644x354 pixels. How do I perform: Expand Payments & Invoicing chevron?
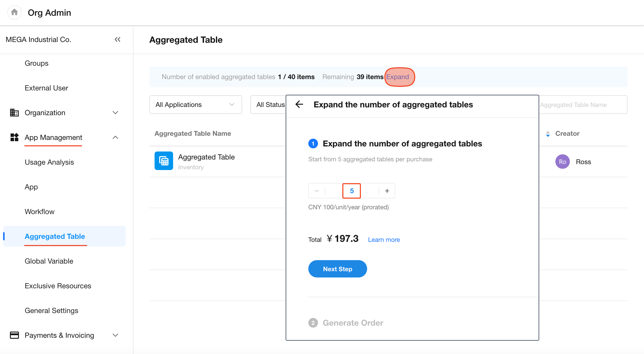pyautogui.click(x=115, y=335)
